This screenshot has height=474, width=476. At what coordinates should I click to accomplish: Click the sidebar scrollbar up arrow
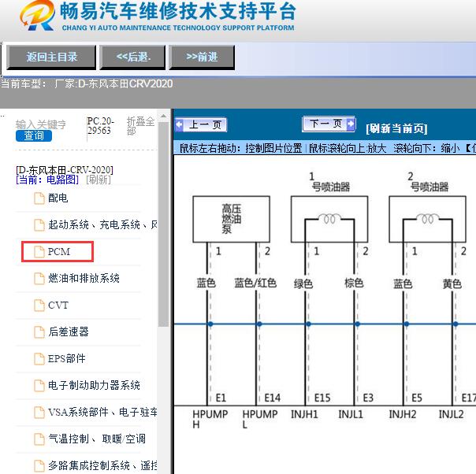[163, 117]
